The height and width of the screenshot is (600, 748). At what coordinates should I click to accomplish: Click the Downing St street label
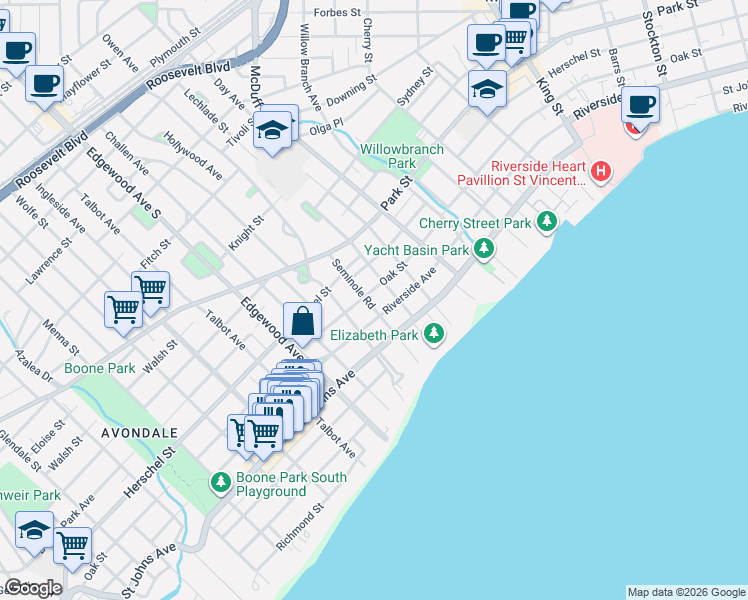click(x=352, y=90)
